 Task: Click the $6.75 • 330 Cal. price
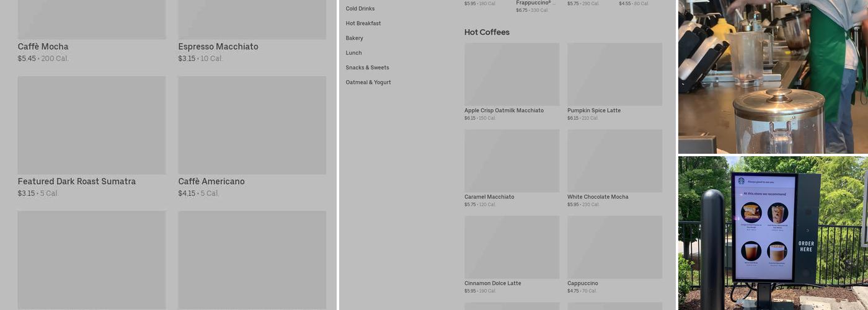tap(532, 11)
